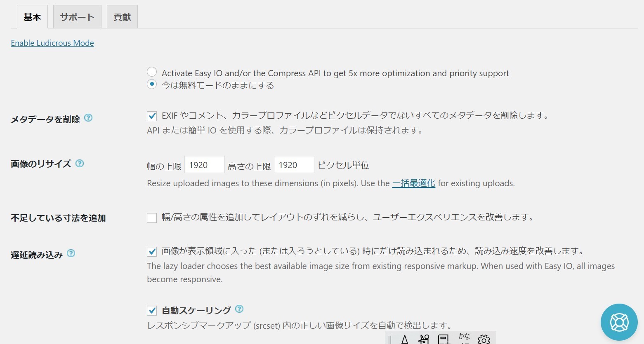Click the ピクセル単位 text

pyautogui.click(x=343, y=165)
